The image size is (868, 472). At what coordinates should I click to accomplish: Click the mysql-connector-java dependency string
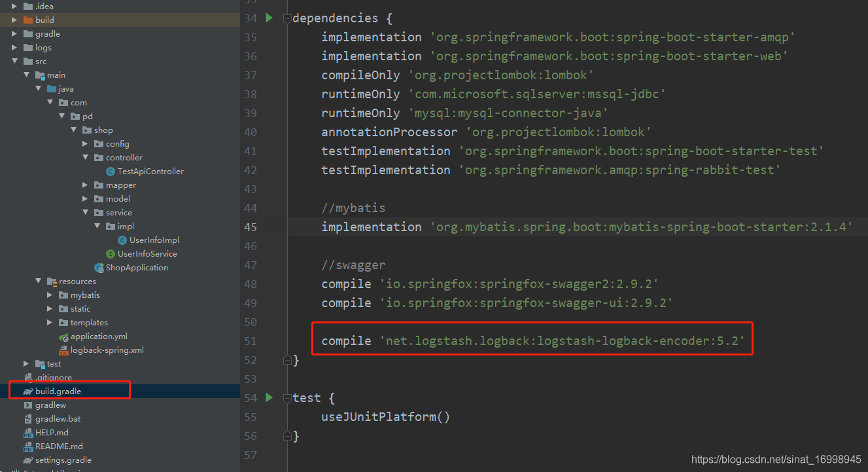coord(508,113)
